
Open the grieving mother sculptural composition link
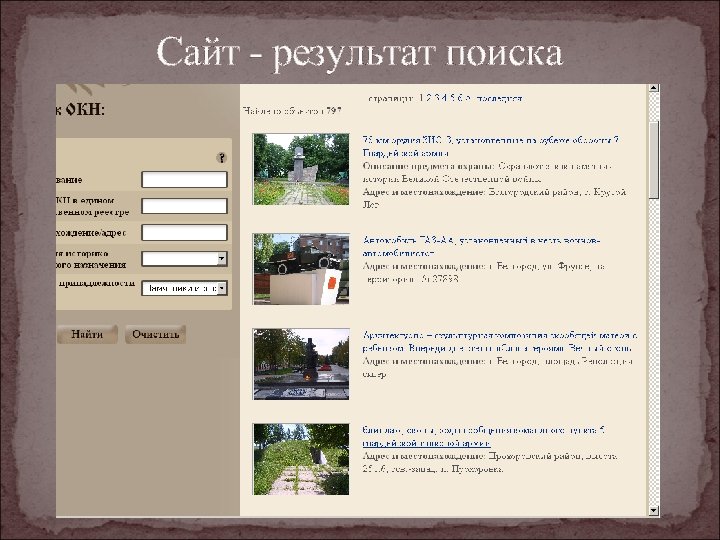point(500,342)
